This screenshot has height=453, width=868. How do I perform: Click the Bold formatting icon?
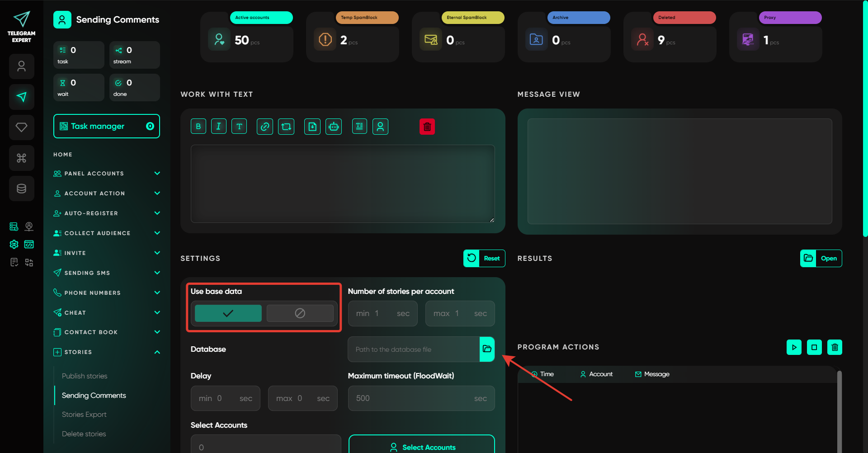[x=198, y=127]
